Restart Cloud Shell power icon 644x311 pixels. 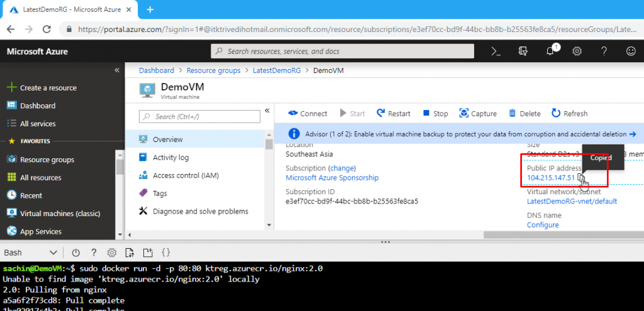[x=75, y=253]
